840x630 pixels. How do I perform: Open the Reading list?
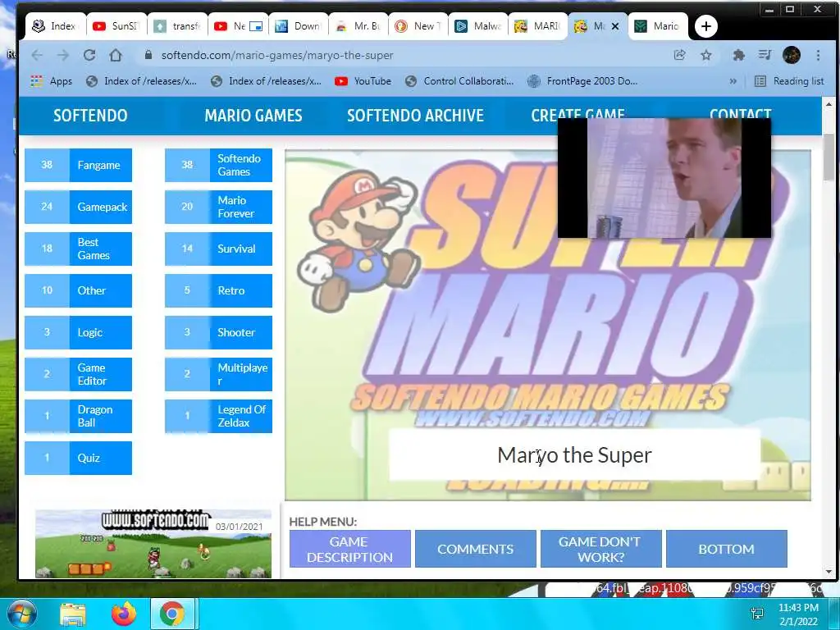[789, 81]
